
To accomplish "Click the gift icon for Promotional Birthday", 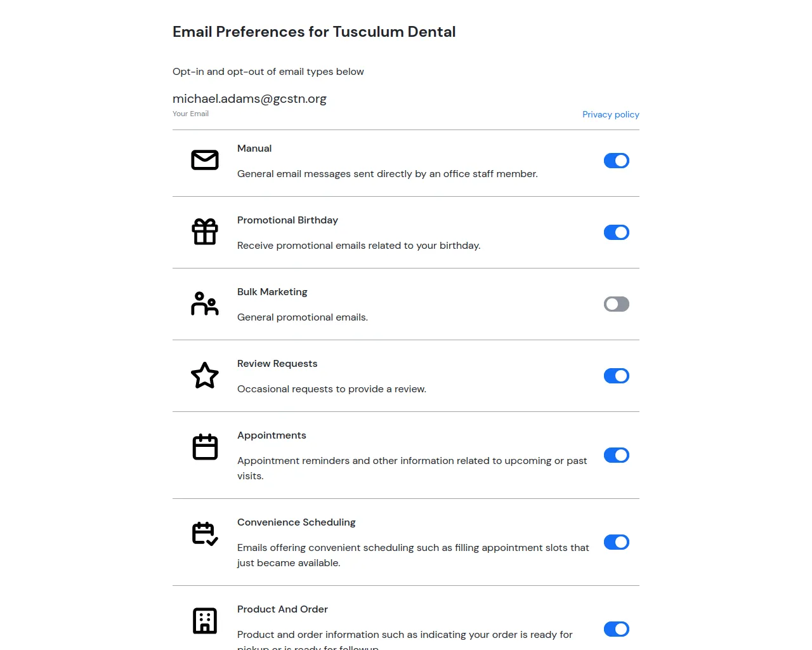I will [x=205, y=232].
